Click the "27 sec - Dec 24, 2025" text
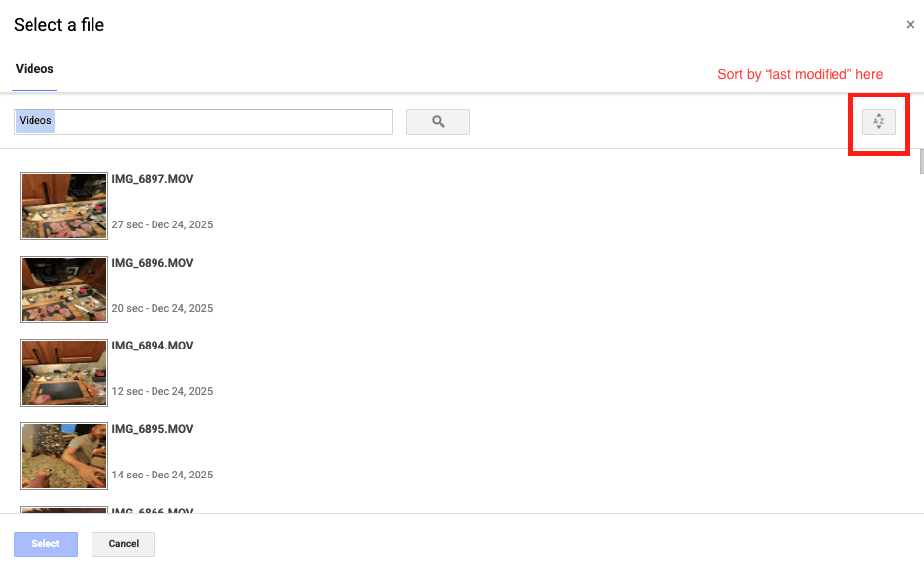 [162, 224]
